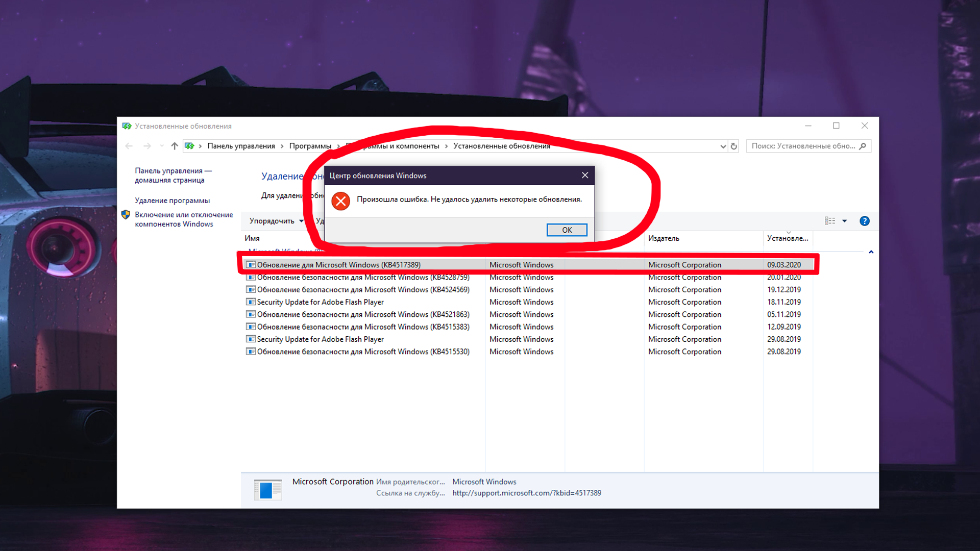Click date 05.11.2019 cell
The image size is (980, 551).
point(784,314)
